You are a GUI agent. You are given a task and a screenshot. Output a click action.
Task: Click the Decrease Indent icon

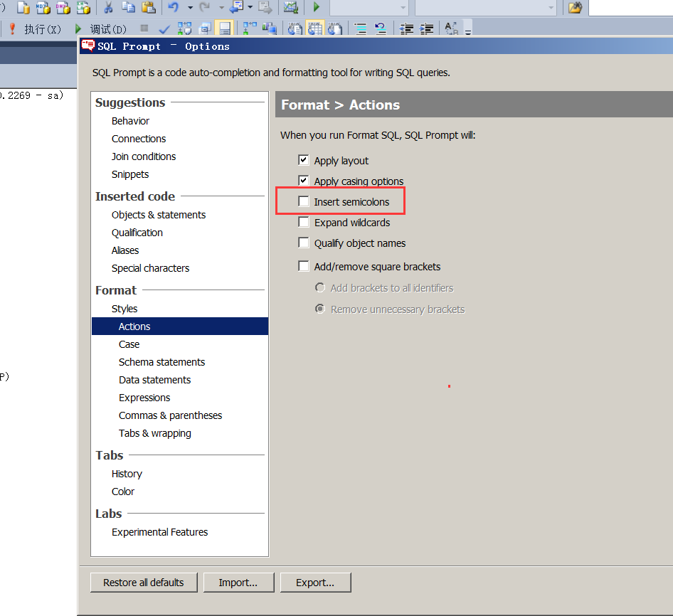[406, 28]
